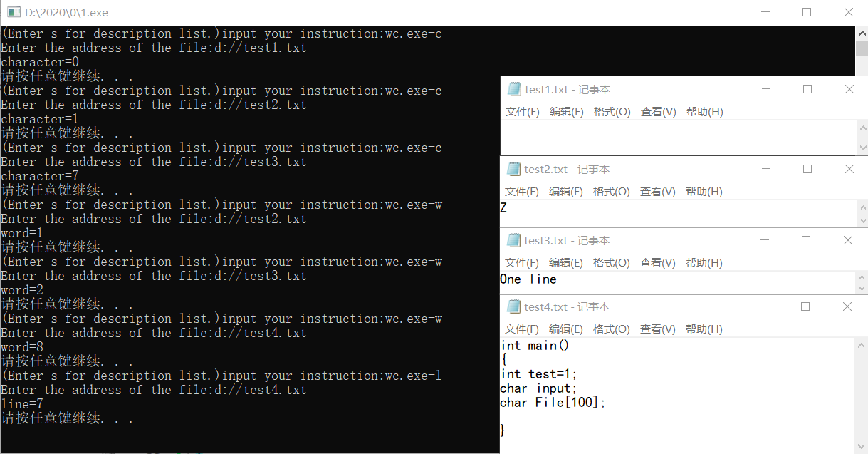The image size is (868, 454).
Task: Click console scrollbar up arrow
Action: point(862,33)
